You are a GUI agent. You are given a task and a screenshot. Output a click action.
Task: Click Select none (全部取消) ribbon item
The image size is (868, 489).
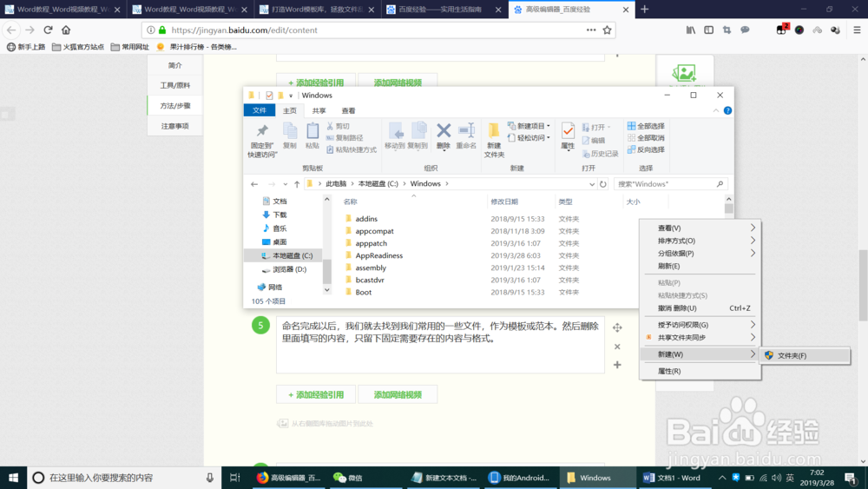click(646, 138)
